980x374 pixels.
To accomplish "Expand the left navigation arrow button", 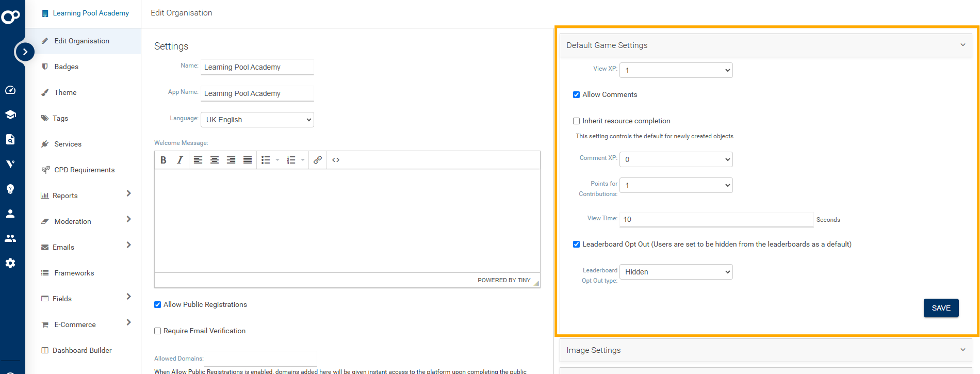I will (x=25, y=52).
